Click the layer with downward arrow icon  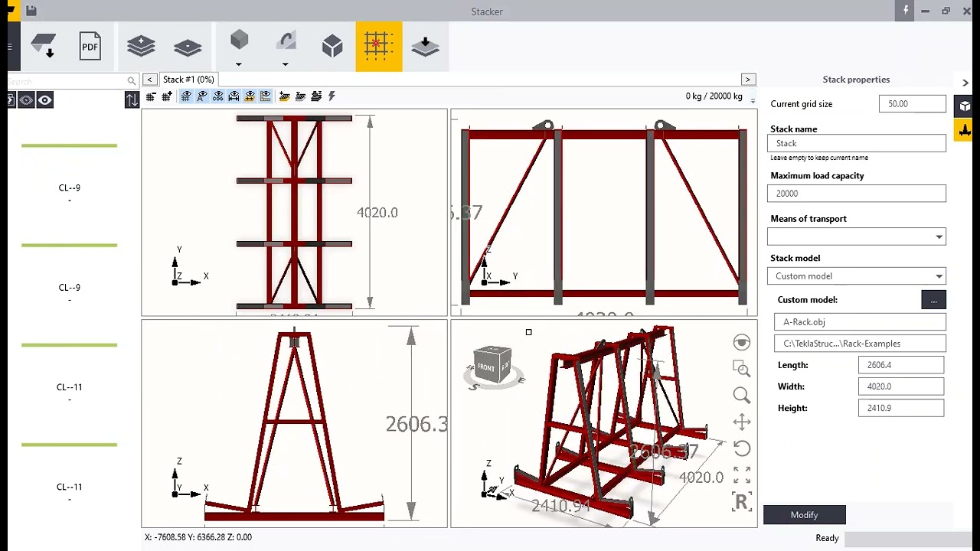point(425,46)
